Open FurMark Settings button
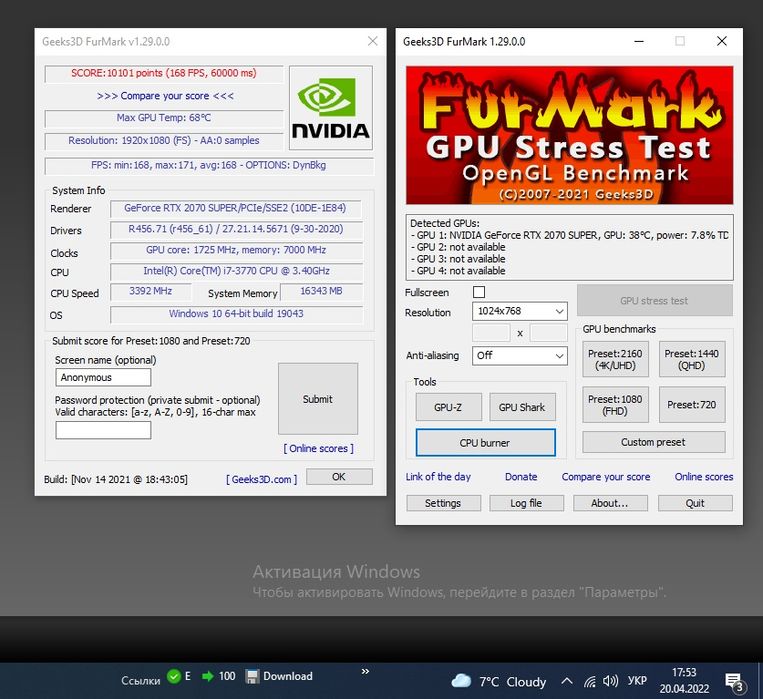Screen dimensions: 763x699 pos(443,503)
